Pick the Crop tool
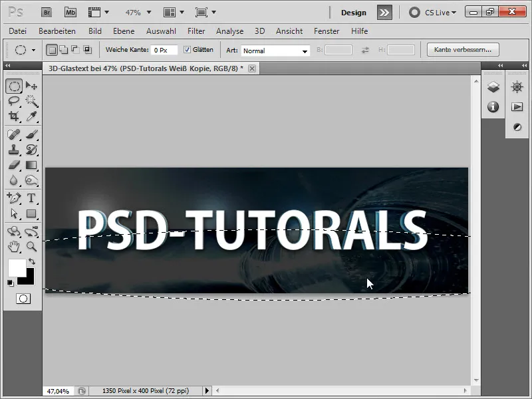 (x=14, y=117)
